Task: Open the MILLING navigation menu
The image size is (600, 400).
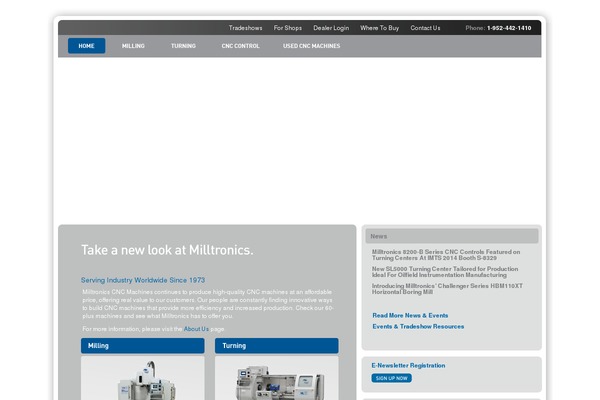Action: pyautogui.click(x=133, y=46)
